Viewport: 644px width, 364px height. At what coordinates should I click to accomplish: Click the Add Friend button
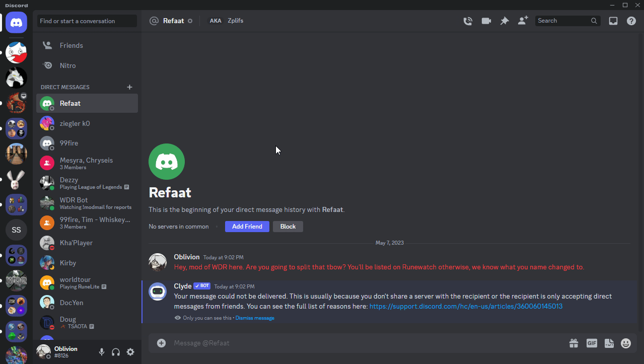click(247, 227)
